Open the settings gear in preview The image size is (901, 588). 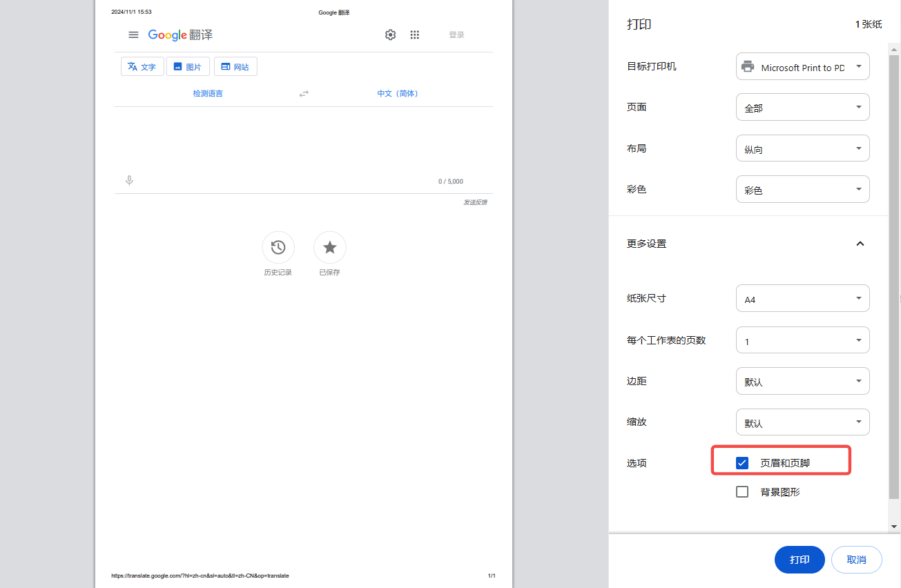pos(390,35)
